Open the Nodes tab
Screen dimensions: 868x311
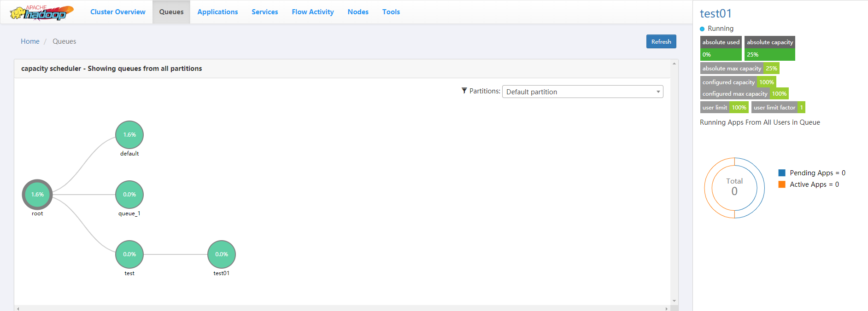(358, 12)
